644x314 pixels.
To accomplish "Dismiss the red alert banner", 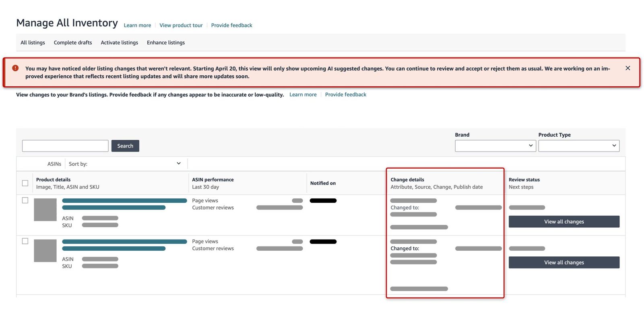I will [627, 68].
